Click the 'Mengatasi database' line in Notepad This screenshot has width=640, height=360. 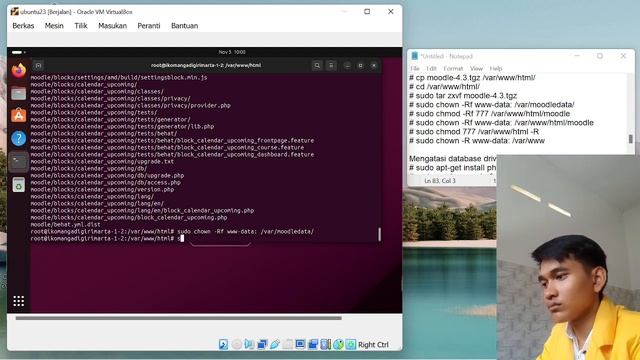(453, 158)
